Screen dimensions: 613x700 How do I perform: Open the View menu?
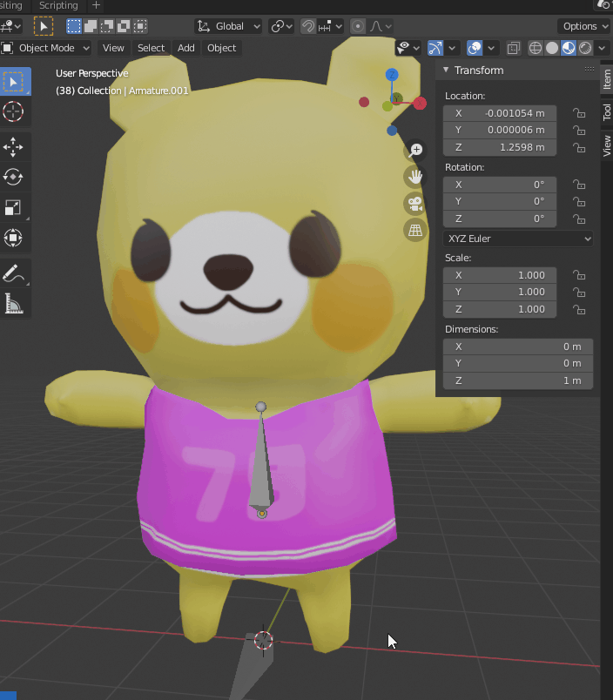113,48
